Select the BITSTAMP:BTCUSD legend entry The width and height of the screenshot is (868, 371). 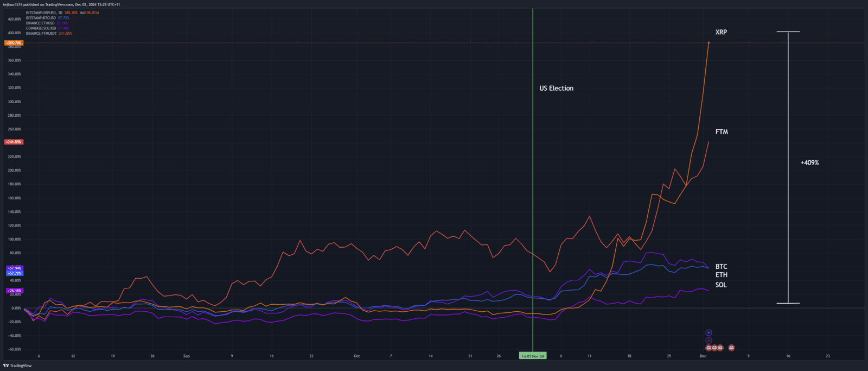click(x=41, y=18)
